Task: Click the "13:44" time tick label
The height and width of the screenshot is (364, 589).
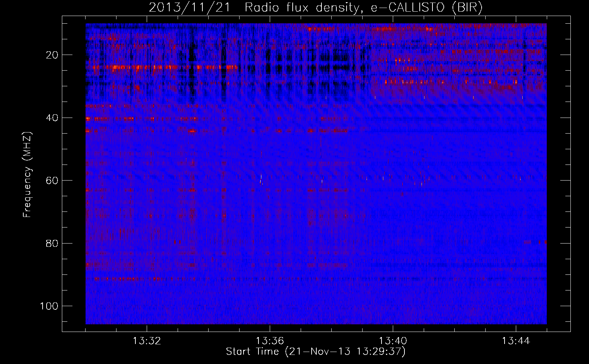Action: click(516, 341)
